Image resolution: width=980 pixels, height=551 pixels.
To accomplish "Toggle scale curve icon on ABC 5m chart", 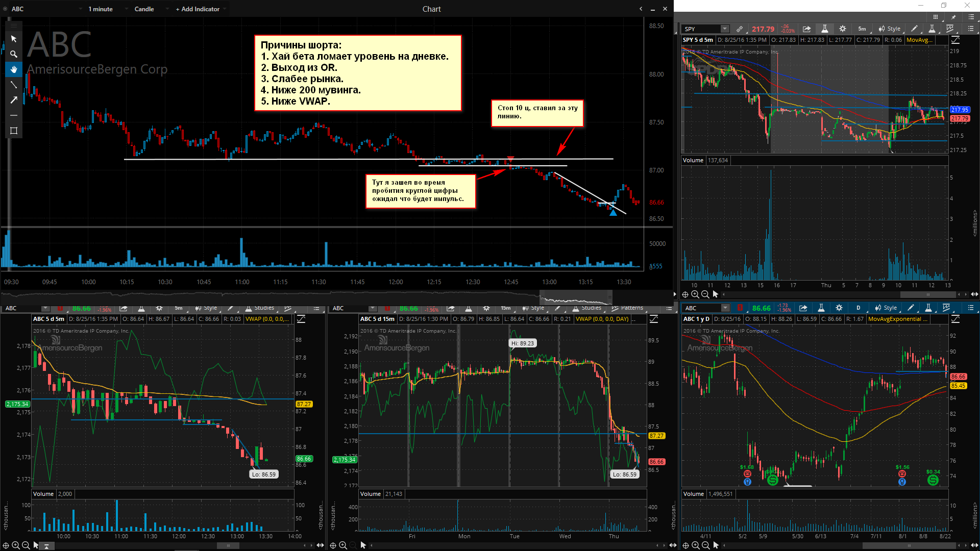I will [x=301, y=319].
